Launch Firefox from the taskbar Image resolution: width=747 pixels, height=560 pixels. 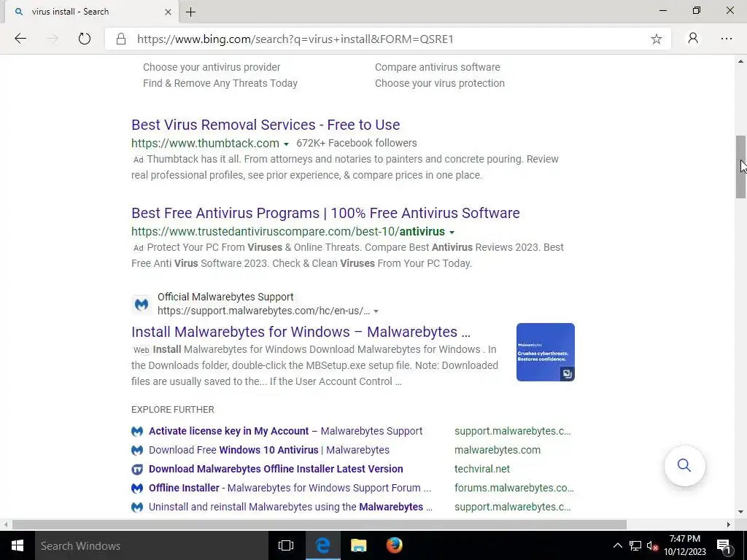(395, 545)
